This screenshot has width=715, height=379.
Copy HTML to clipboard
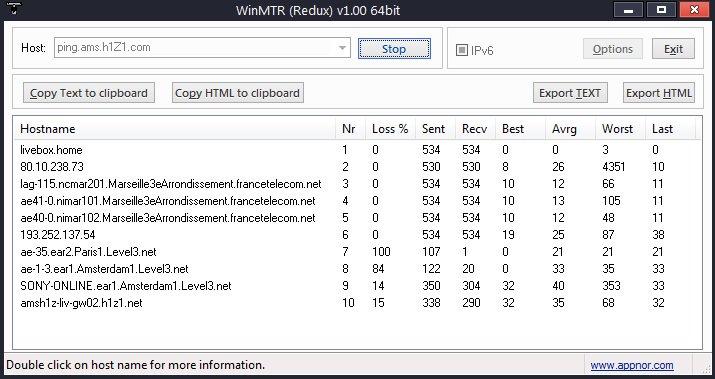pyautogui.click(x=238, y=93)
